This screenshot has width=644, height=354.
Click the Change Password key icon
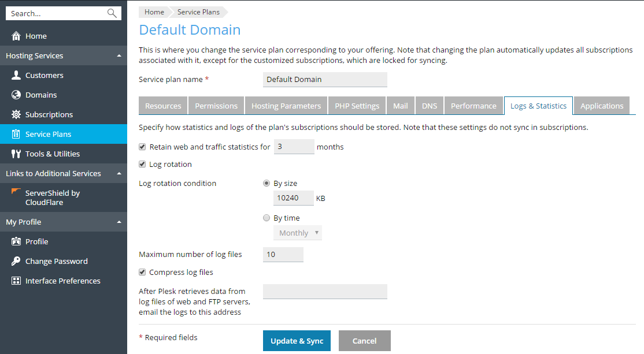pyautogui.click(x=16, y=261)
